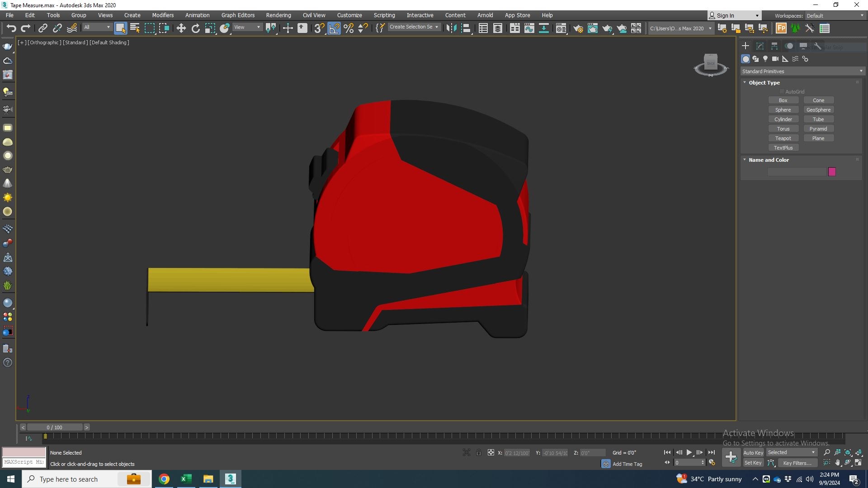This screenshot has width=868, height=488.
Task: Click the Undo arrow icon
Action: pos(11,28)
